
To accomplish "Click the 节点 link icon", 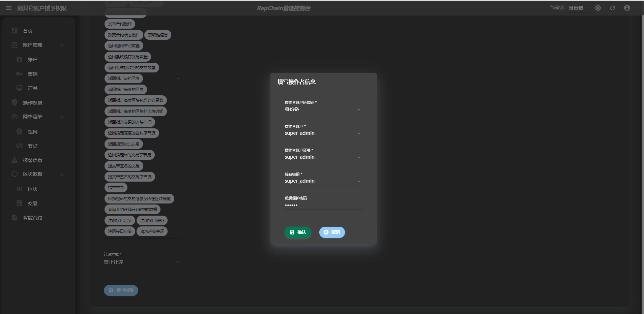I will [x=20, y=146].
